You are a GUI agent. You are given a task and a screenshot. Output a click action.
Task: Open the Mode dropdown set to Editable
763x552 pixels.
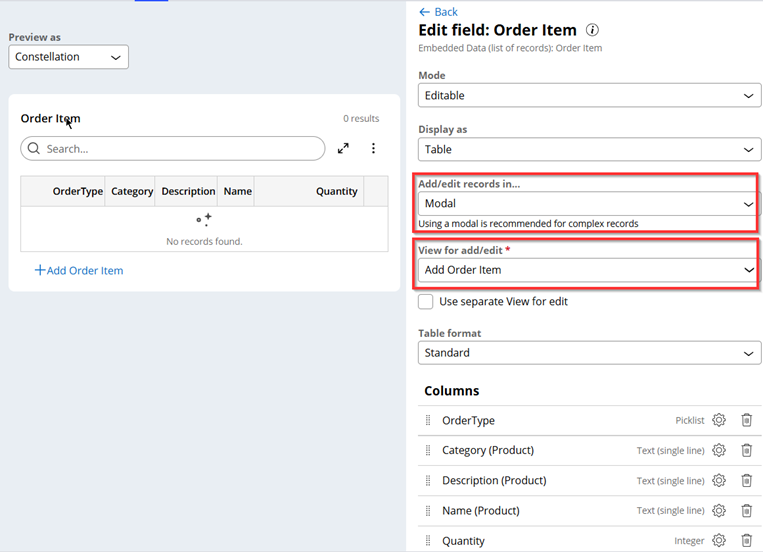pyautogui.click(x=589, y=95)
